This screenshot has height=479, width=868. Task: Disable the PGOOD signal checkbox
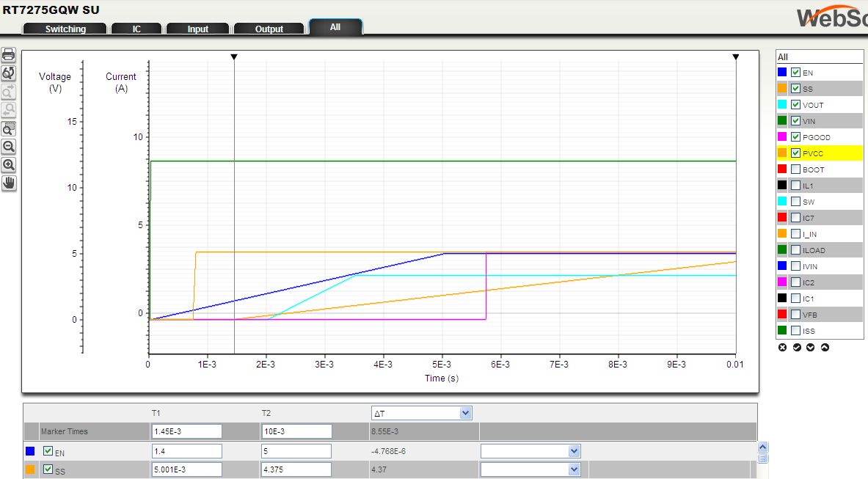point(795,136)
